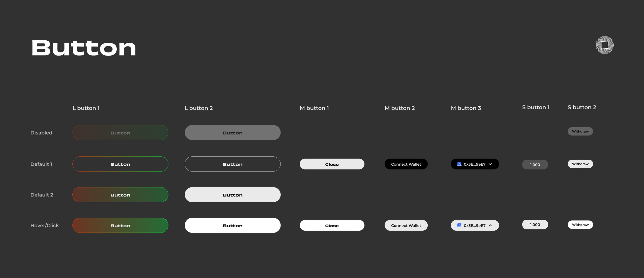
Task: Click the Default 1 Withdraw button
Action: click(x=580, y=164)
